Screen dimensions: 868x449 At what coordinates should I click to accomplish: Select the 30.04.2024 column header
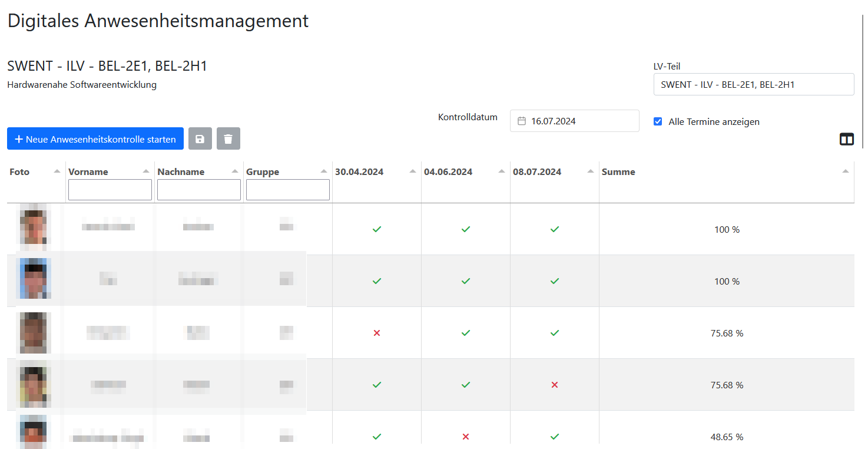tap(359, 172)
